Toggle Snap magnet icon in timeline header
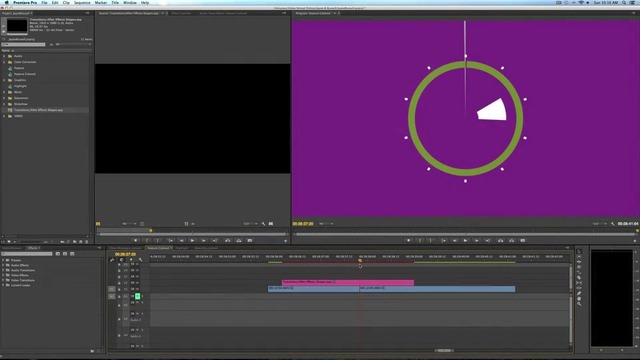The height and width of the screenshot is (360, 640). (121, 260)
